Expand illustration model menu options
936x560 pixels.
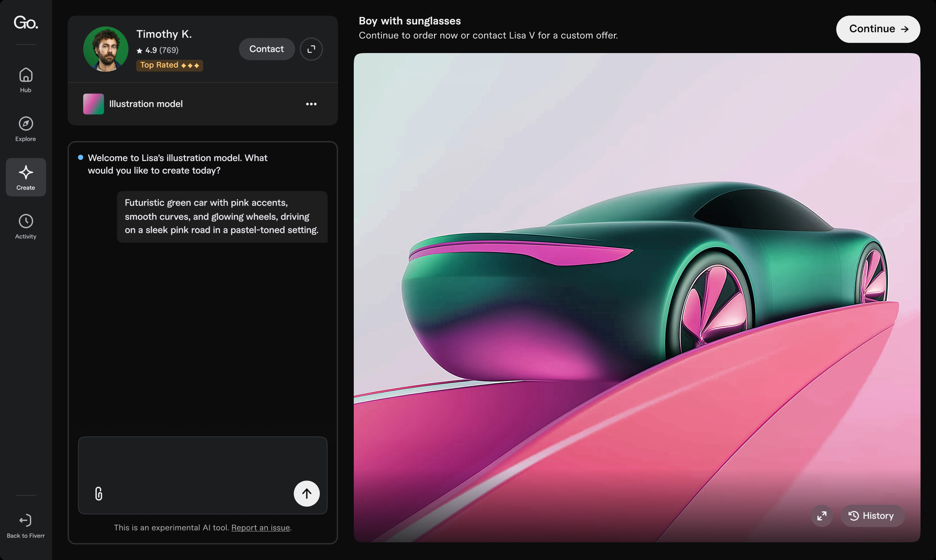[311, 104]
